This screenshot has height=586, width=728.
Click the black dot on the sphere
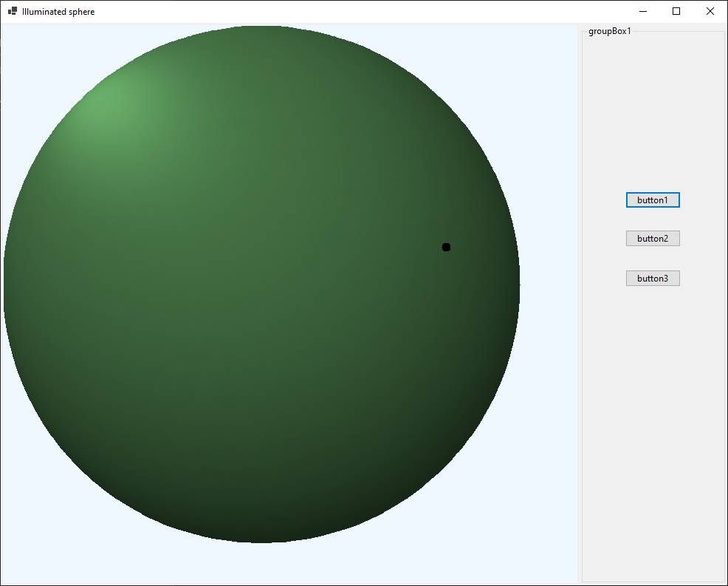click(446, 247)
